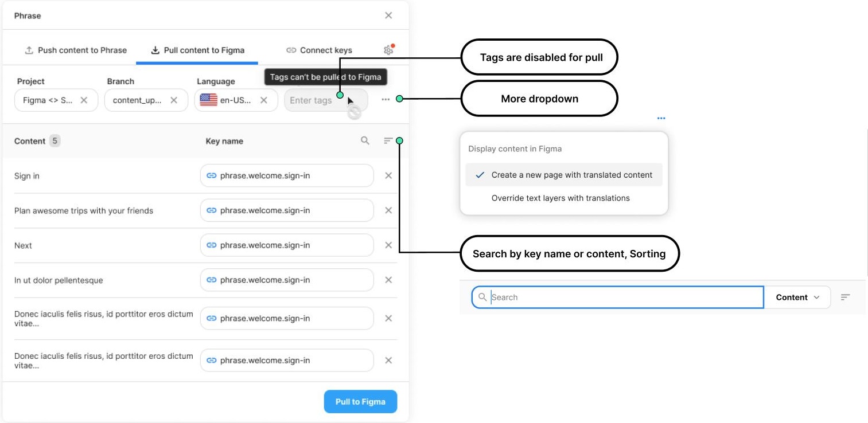
Task: Switch to Push content to Phrase tab
Action: point(75,50)
